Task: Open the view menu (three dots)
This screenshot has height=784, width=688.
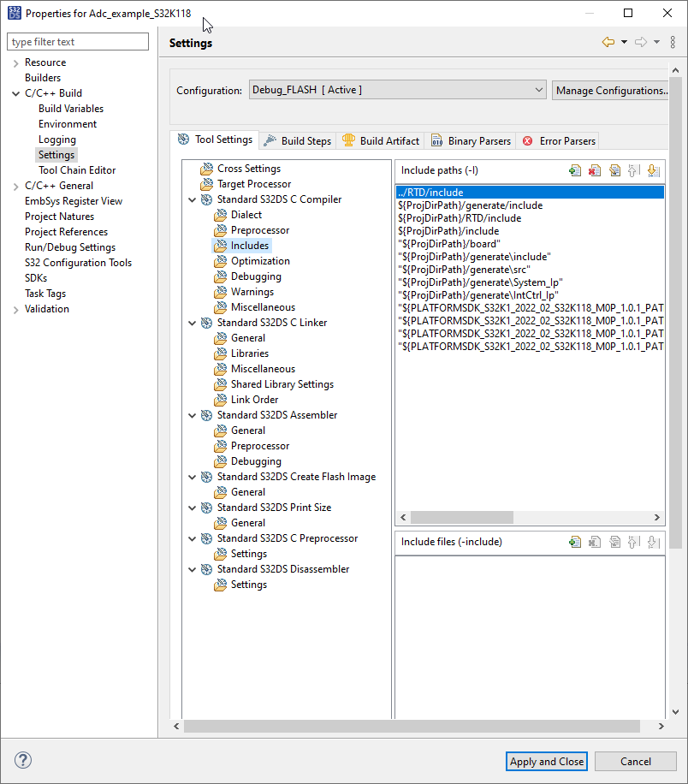Action: 673,42
